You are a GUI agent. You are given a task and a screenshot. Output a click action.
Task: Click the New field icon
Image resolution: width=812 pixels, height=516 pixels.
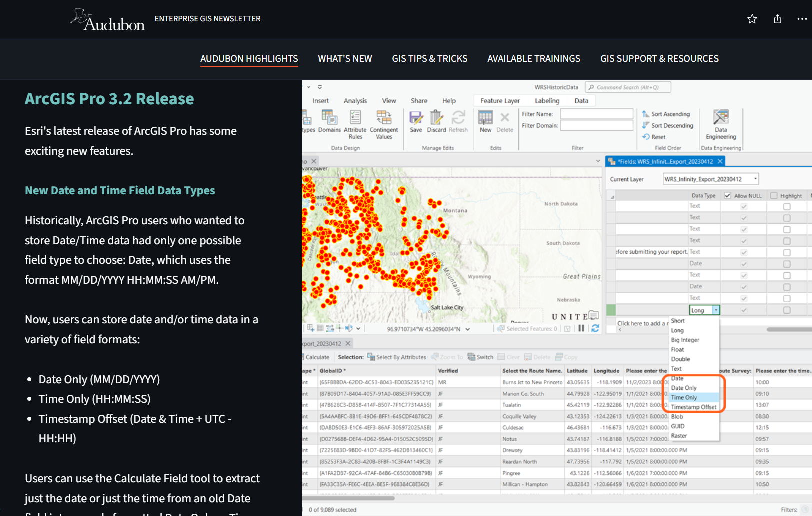485,118
